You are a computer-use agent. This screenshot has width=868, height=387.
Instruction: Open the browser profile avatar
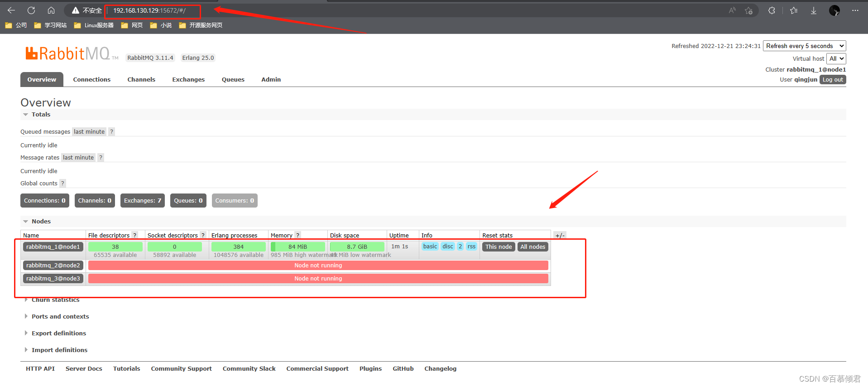click(x=834, y=10)
